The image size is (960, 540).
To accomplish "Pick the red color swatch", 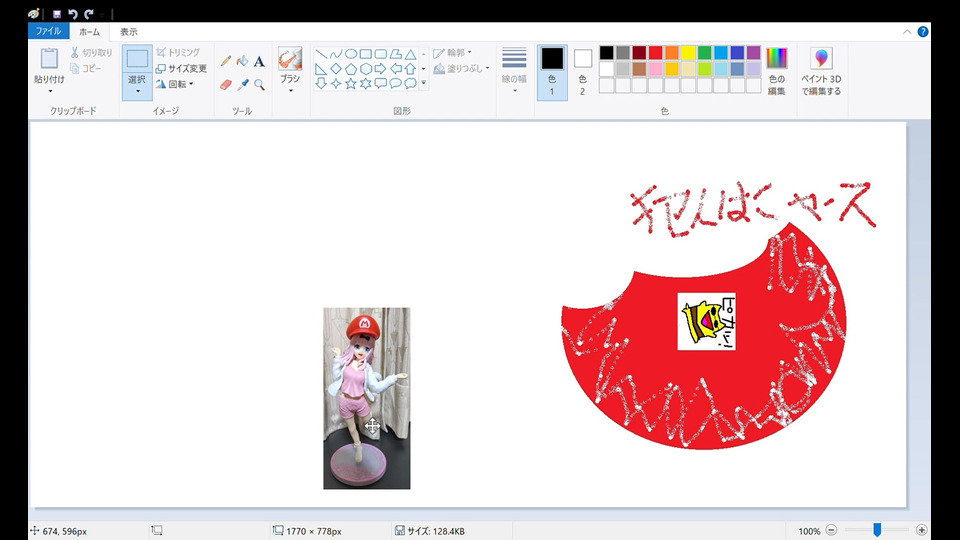I will [655, 53].
